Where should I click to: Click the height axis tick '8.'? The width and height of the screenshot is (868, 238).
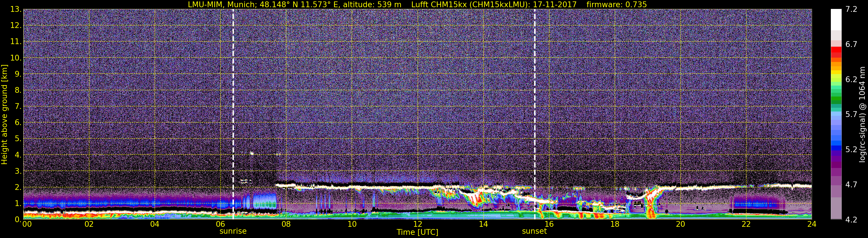18,90
